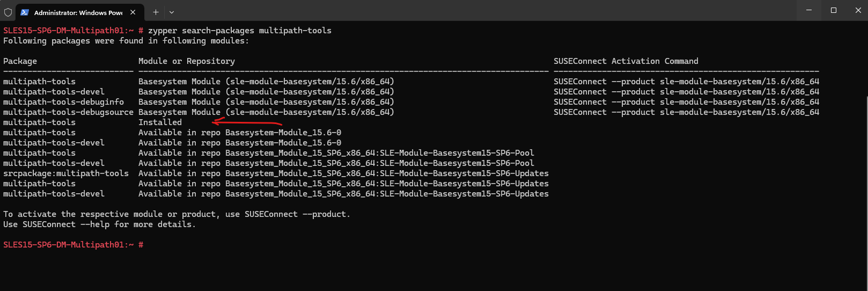Click the 'Package' column header
Viewport: 868px width, 291px height.
[x=20, y=61]
